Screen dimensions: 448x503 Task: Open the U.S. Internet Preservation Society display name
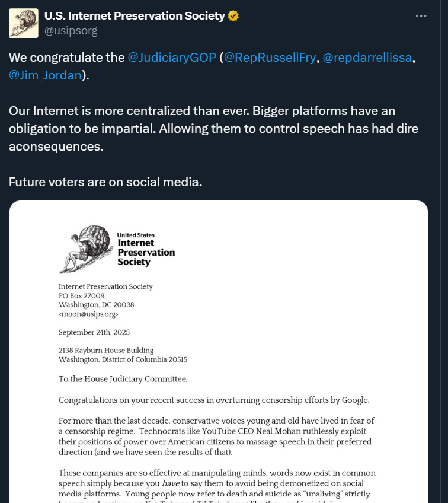(135, 16)
